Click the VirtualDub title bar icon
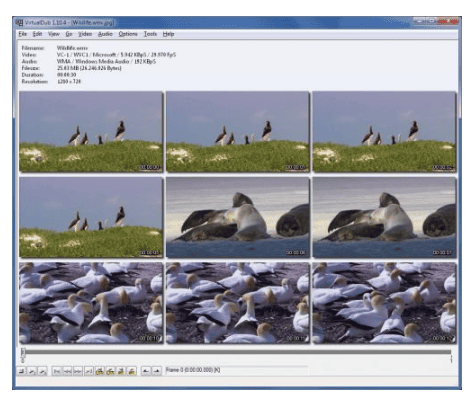Viewport: 476px width, 407px height. 19,23
